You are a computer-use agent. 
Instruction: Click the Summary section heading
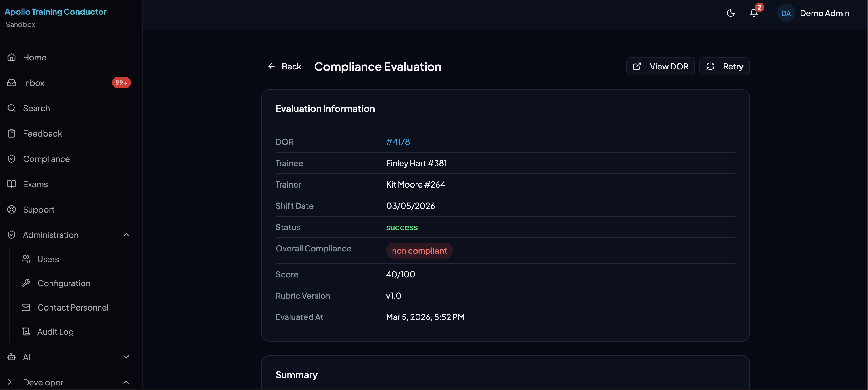tap(296, 375)
